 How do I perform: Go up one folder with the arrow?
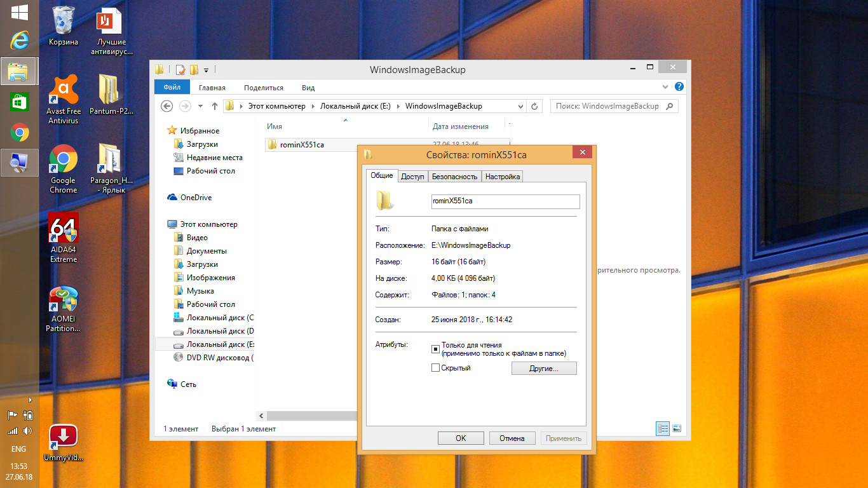point(215,106)
